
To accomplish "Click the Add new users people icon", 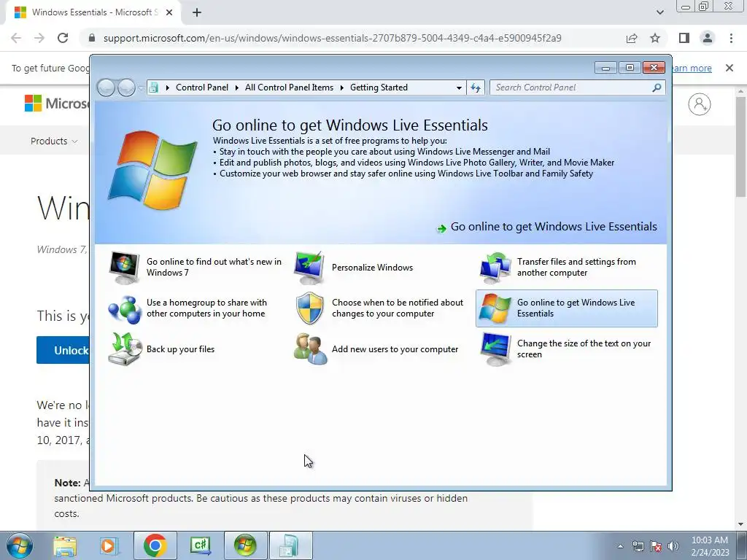I will point(310,349).
